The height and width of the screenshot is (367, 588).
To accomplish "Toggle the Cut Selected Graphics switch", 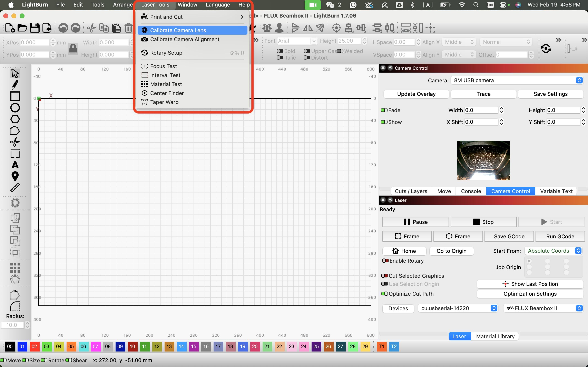I will [384, 276].
